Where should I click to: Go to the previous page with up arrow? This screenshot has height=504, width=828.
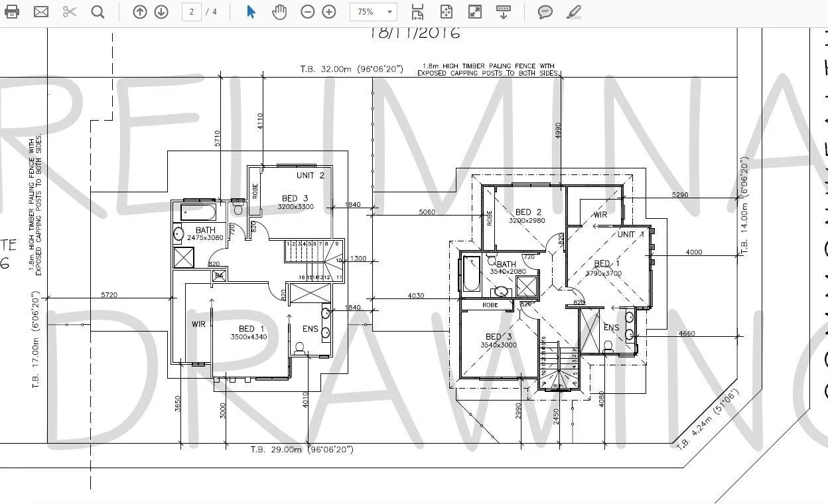coord(139,12)
